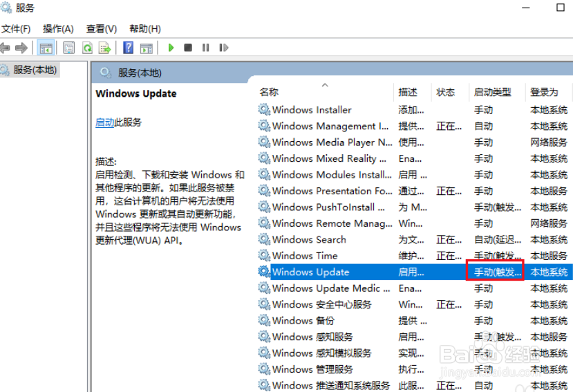
Task: Click the gear icon of Windows Update
Action: pos(264,271)
